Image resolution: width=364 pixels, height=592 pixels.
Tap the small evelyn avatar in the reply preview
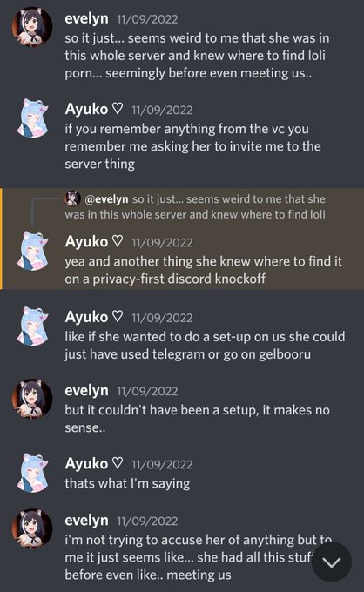point(73,198)
